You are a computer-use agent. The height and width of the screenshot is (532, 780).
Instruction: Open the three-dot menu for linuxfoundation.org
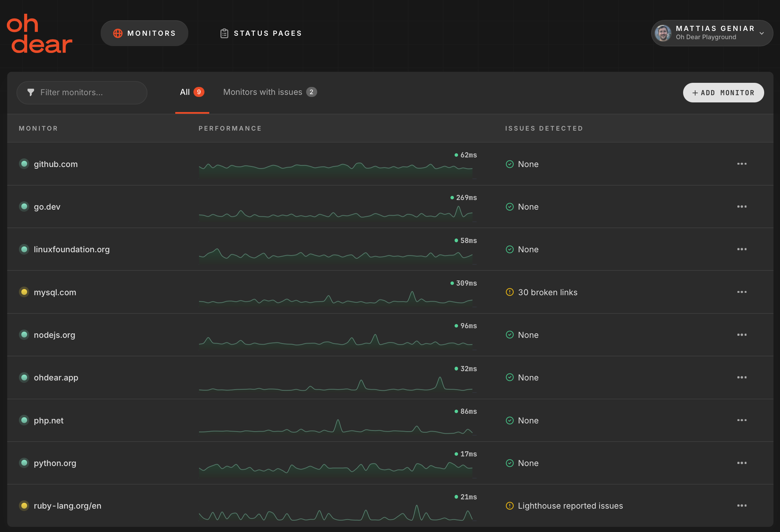742,249
